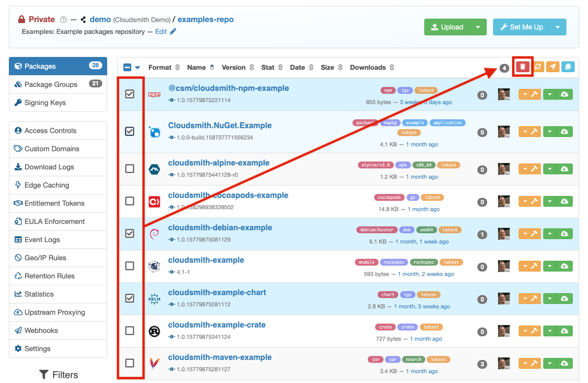Screen dimensions: 588x383
Task: Click the bulk move paper-plane icon
Action: coord(553,67)
